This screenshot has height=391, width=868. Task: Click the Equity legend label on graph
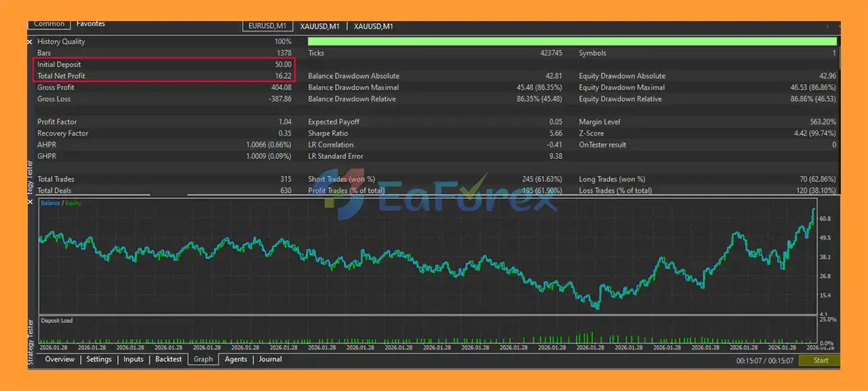click(73, 203)
